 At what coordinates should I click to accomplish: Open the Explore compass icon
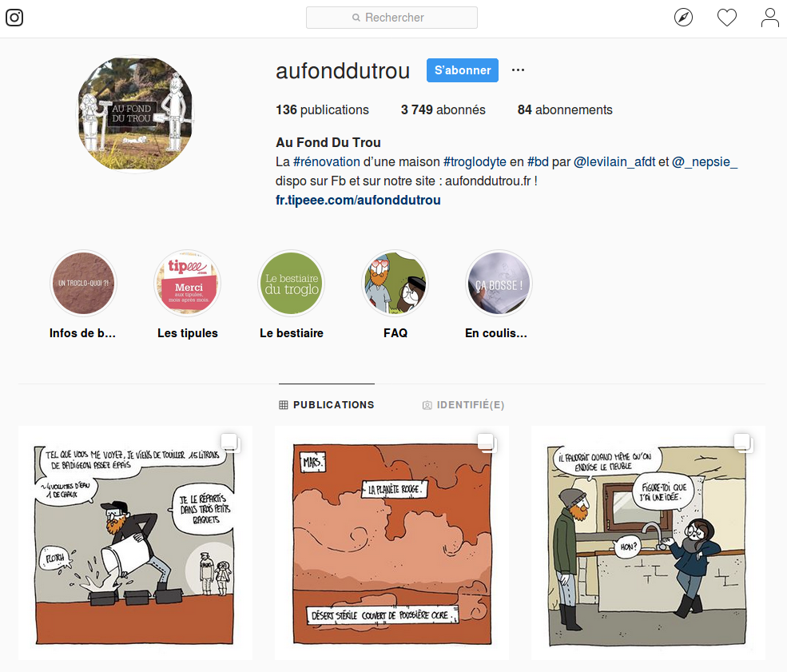pyautogui.click(x=683, y=18)
